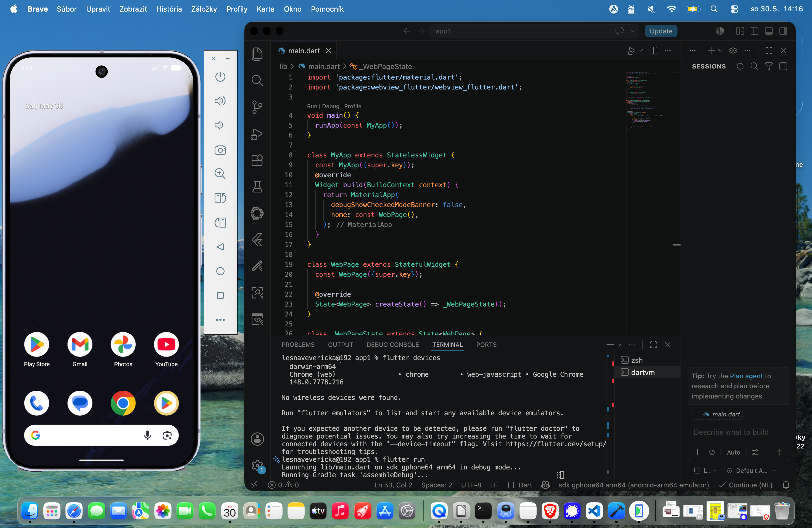Launch Chrome from the emulator dock
Screen dimensions: 812x528
[123, 403]
